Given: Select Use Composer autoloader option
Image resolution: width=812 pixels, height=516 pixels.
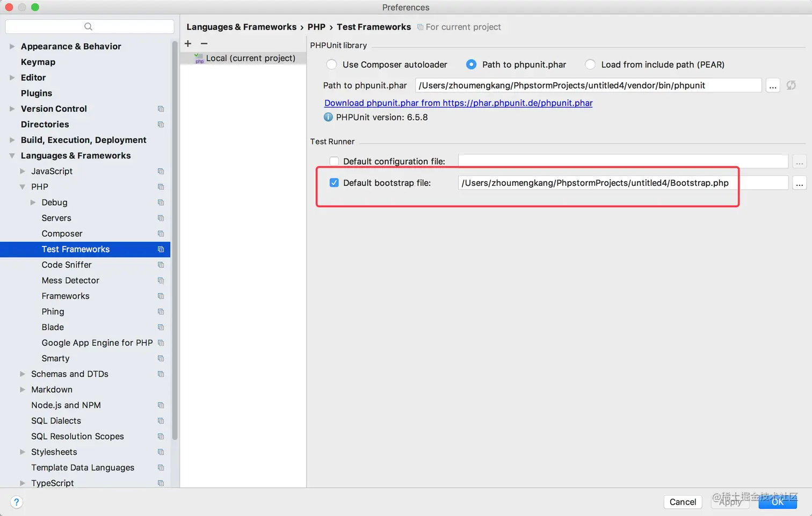Looking at the screenshot, I should click(332, 64).
